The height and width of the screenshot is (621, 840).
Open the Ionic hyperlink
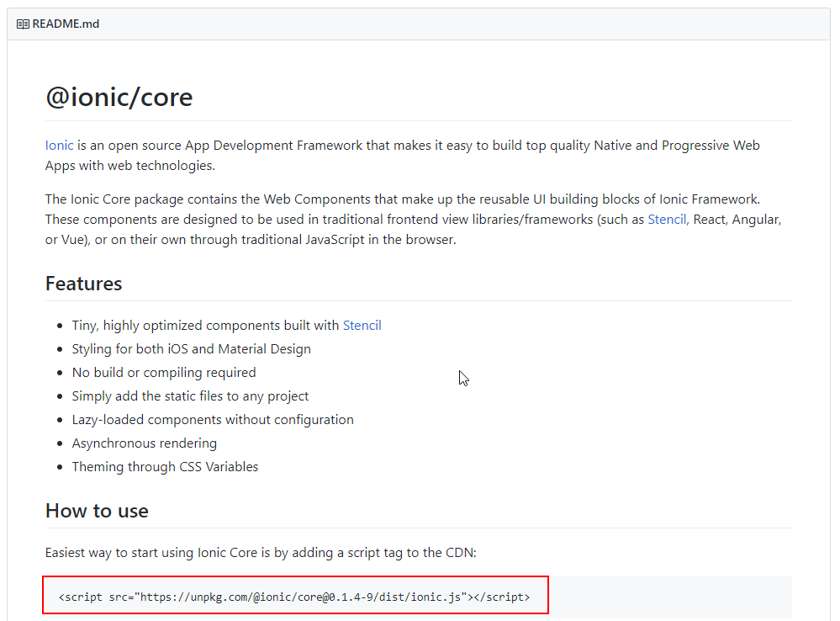pyautogui.click(x=59, y=145)
